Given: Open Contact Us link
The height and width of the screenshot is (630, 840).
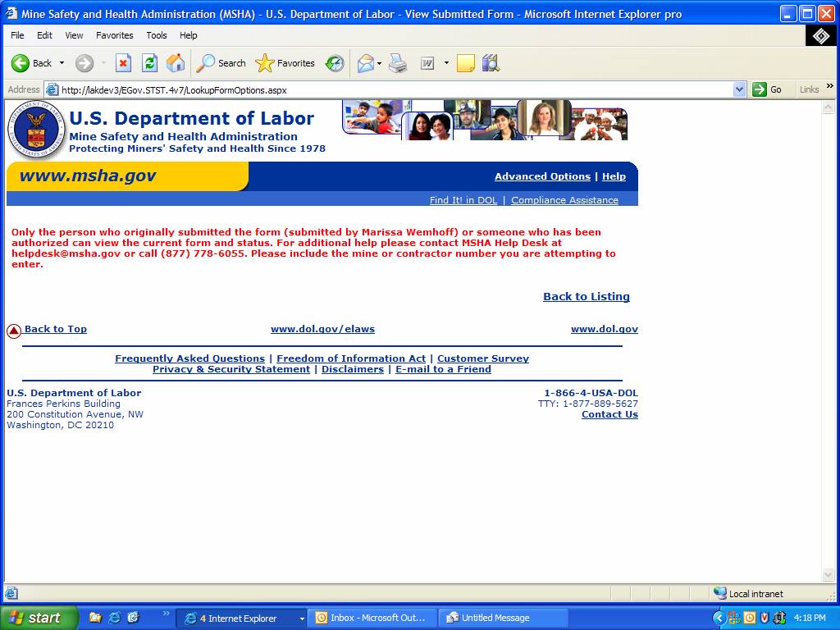Looking at the screenshot, I should 609,414.
